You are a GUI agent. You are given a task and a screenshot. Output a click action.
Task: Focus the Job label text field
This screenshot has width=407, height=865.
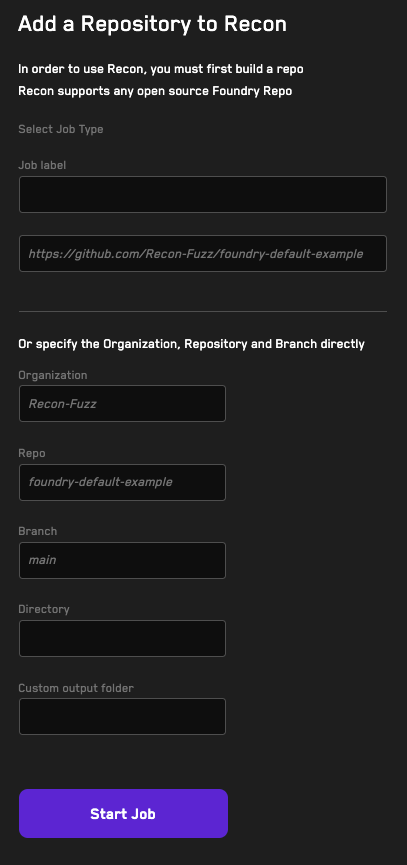(203, 194)
